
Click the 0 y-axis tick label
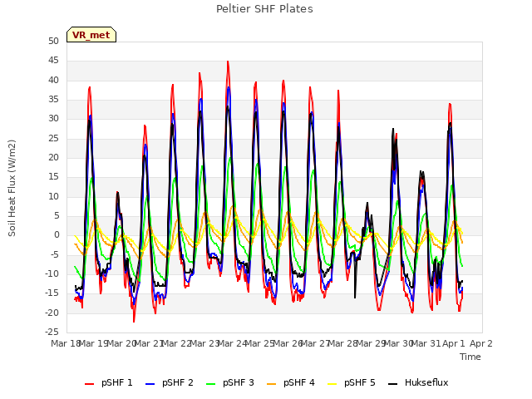tap(57, 234)
